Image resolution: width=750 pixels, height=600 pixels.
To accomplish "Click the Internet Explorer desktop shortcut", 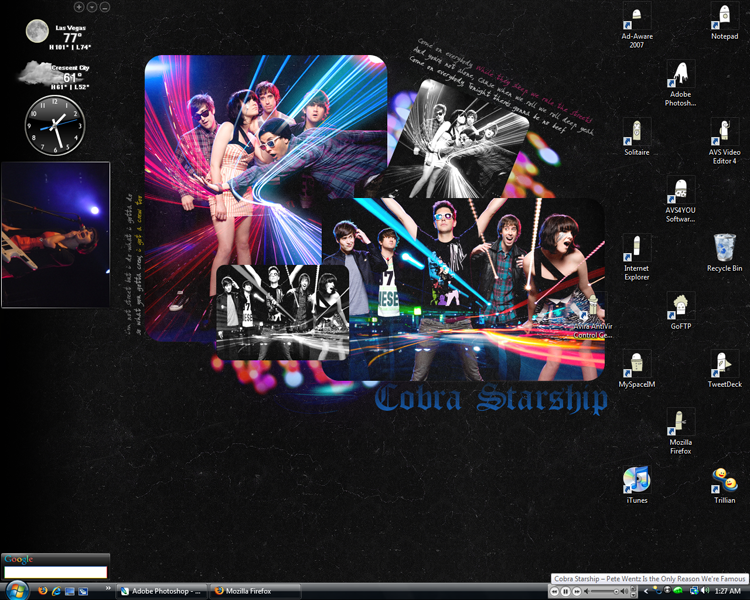I will 637,258.
